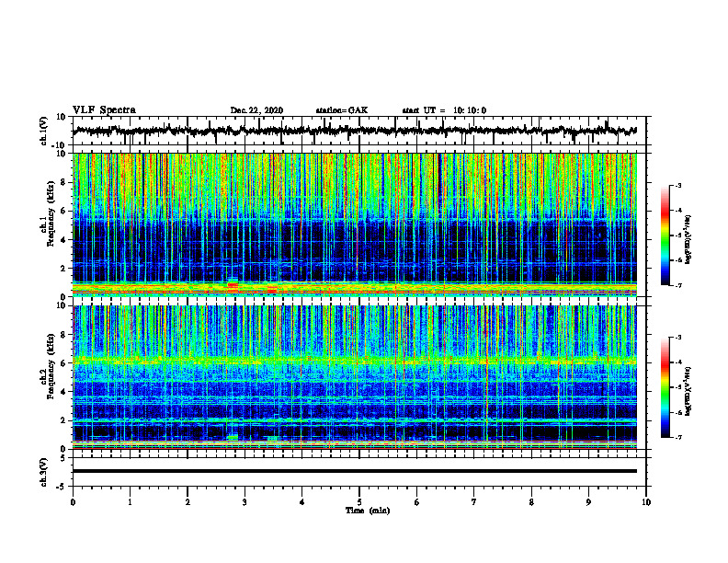Click the '10' tick on the Time axis
The height and width of the screenshot is (563, 728).
click(x=646, y=502)
